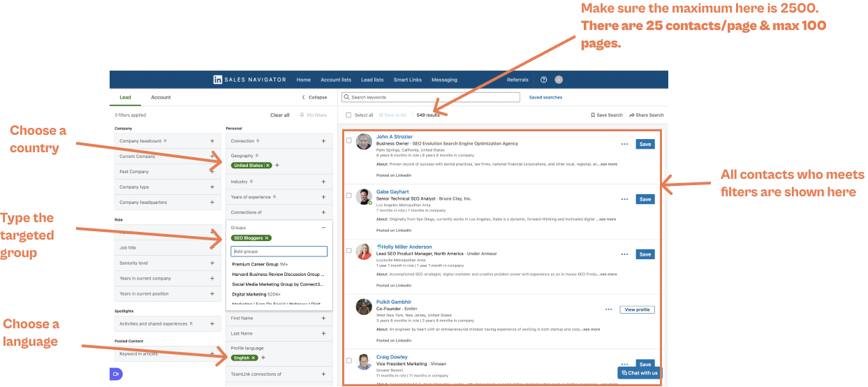This screenshot has width=868, height=387.
Task: Click the LinkedIn Sales Navigator logo
Action: (x=251, y=80)
